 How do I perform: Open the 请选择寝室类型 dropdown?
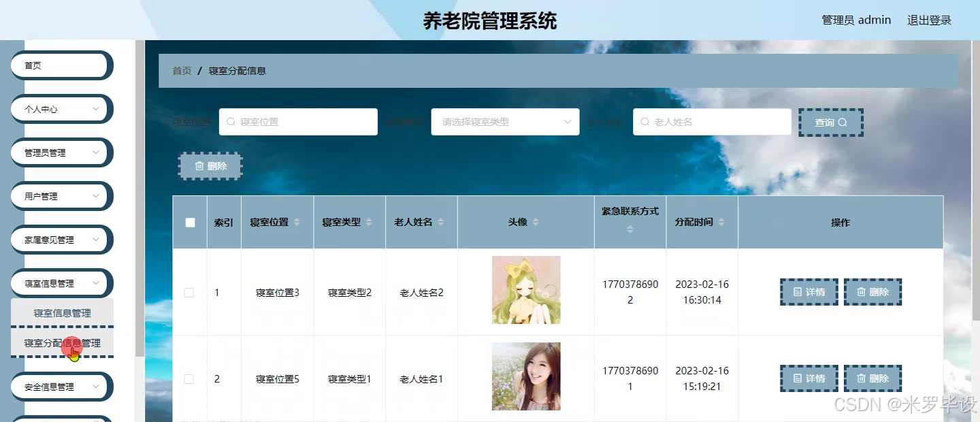(x=505, y=122)
